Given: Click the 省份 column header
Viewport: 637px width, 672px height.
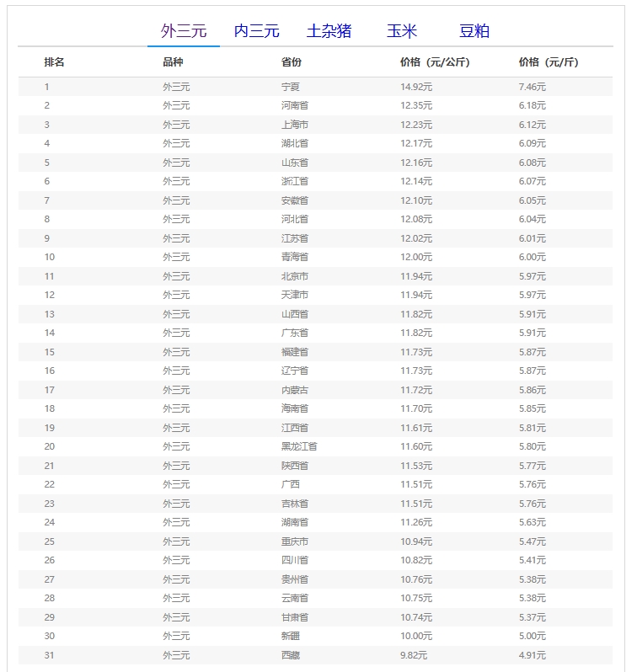Looking at the screenshot, I should [292, 62].
